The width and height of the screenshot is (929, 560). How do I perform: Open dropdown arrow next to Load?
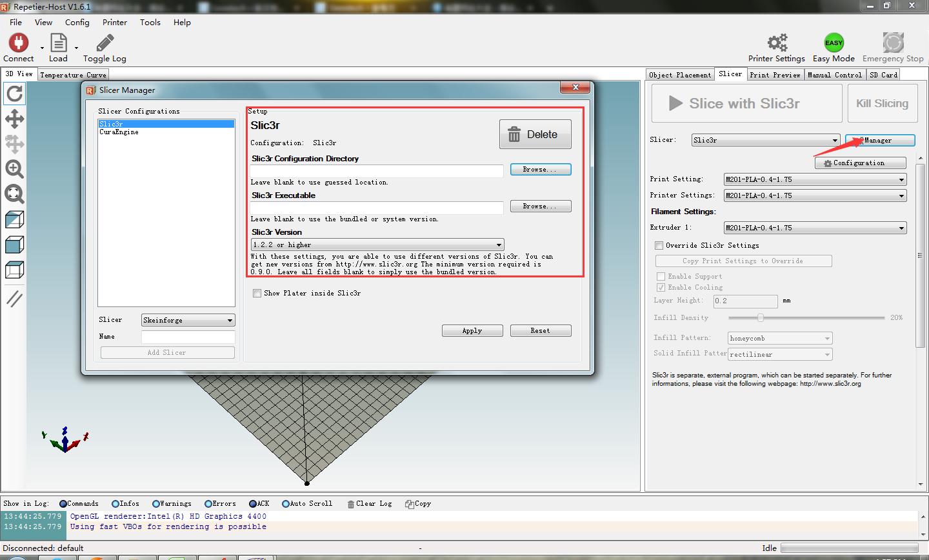click(76, 48)
